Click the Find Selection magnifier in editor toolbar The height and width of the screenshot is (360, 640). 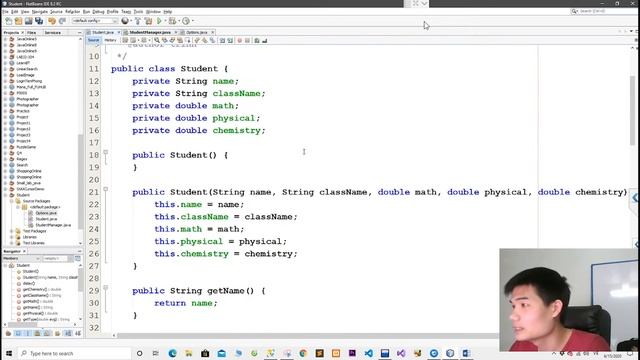157,40
